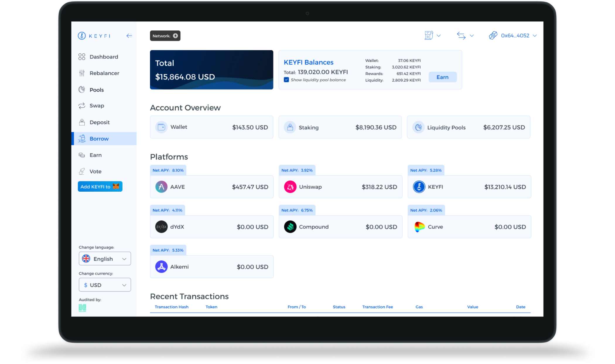Expand the network dropdown selector
This screenshot has height=364, width=615.
click(x=165, y=36)
